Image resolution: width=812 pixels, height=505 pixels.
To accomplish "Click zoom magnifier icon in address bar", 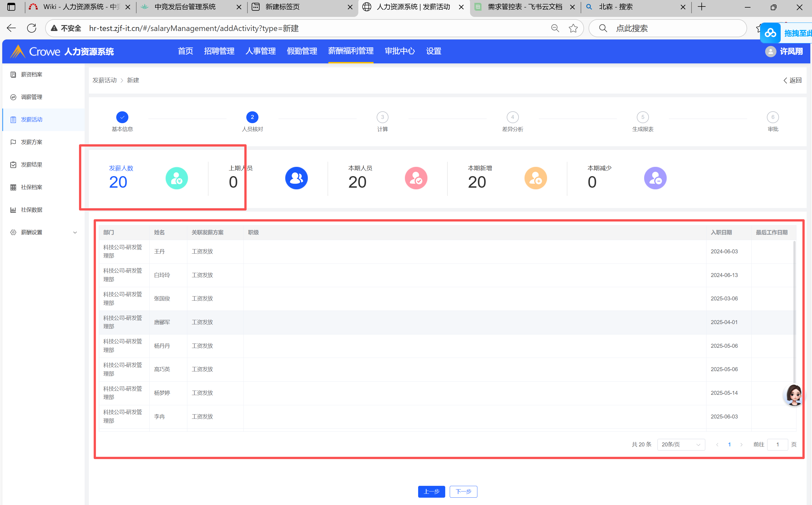I will 555,28.
